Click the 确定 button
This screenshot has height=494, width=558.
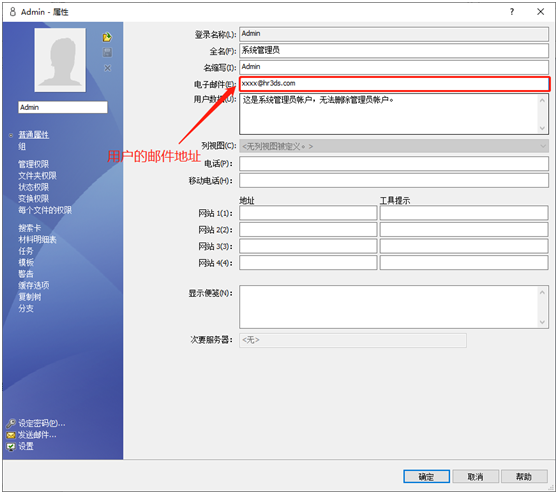(426, 477)
